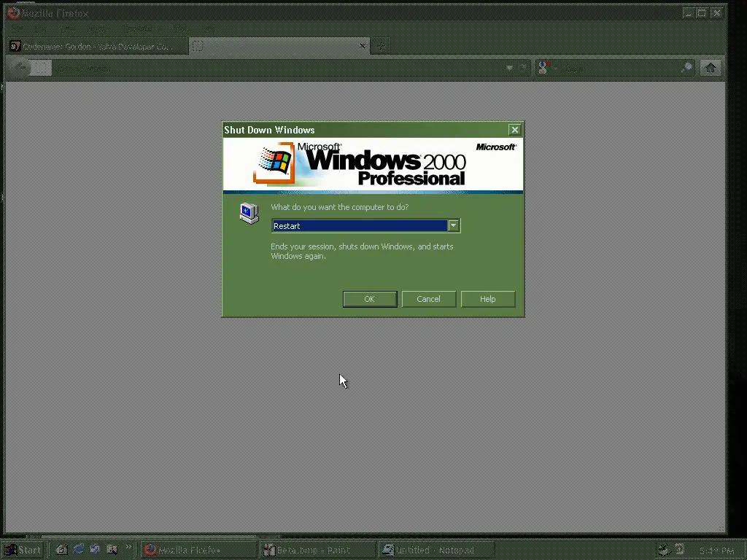Image resolution: width=747 pixels, height=560 pixels.
Task: Confirm shutdown with the OK button
Action: (370, 299)
